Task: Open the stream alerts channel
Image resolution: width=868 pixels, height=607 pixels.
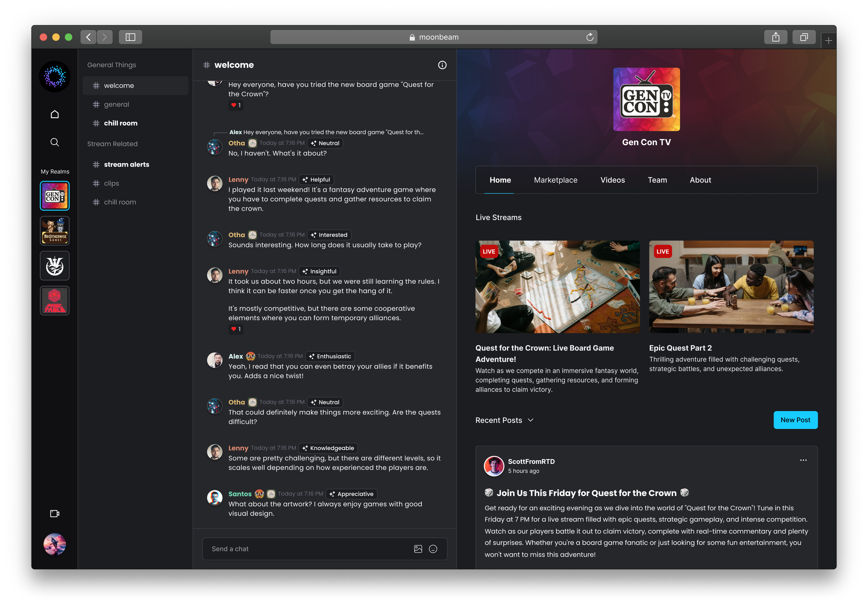Action: tap(126, 164)
